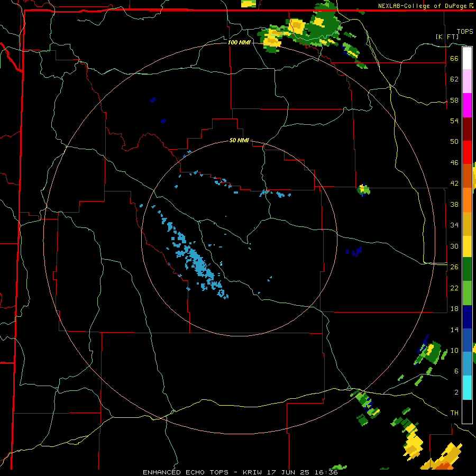476x476 pixels.
Task: Pick the gold legend swatch near 34
Action: pos(467,224)
